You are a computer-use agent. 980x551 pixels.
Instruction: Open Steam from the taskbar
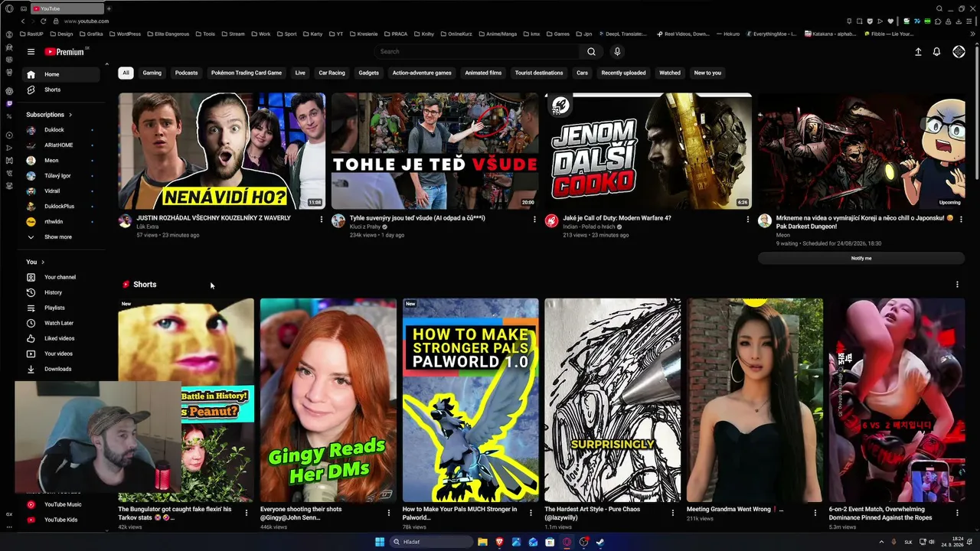[600, 542]
